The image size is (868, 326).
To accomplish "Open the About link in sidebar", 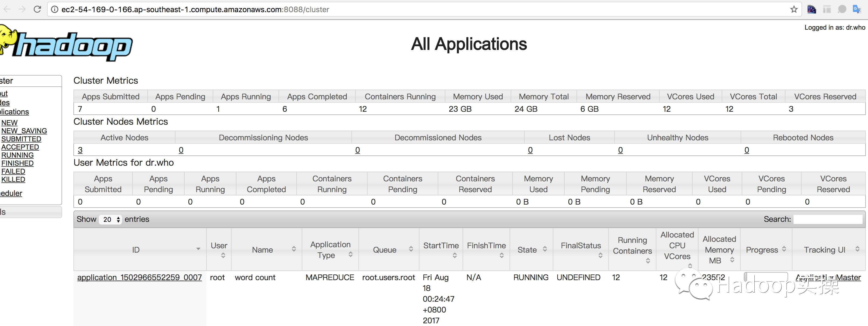I will pos(4,93).
